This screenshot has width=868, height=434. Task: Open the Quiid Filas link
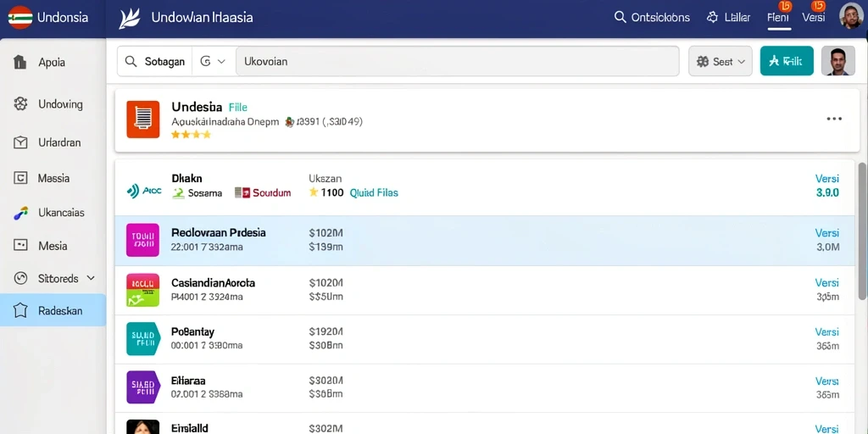point(374,192)
